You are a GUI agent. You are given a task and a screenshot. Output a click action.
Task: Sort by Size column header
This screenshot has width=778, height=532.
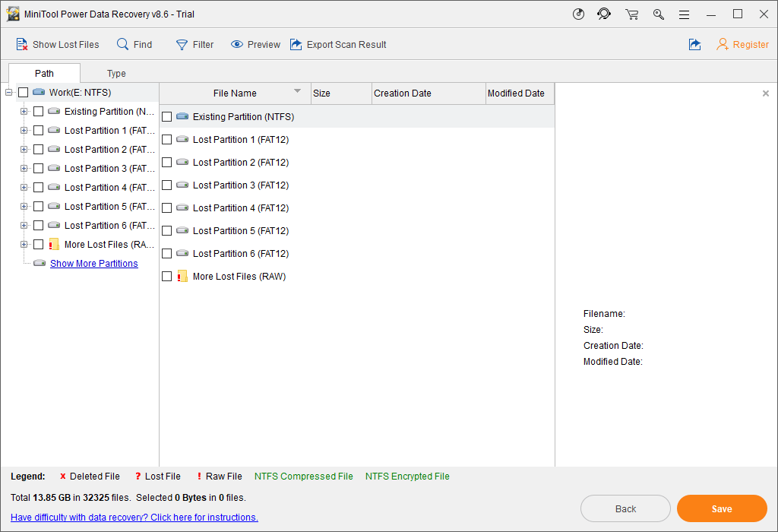pyautogui.click(x=341, y=93)
